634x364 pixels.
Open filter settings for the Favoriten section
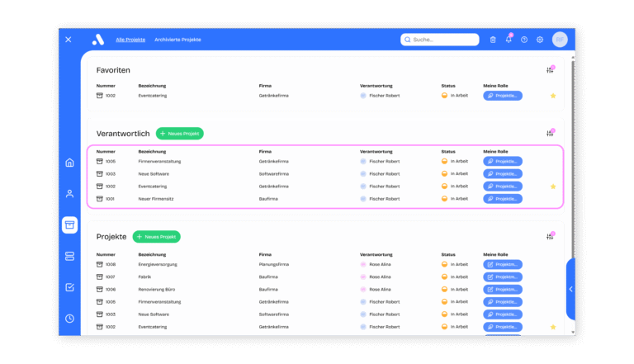coord(550,70)
